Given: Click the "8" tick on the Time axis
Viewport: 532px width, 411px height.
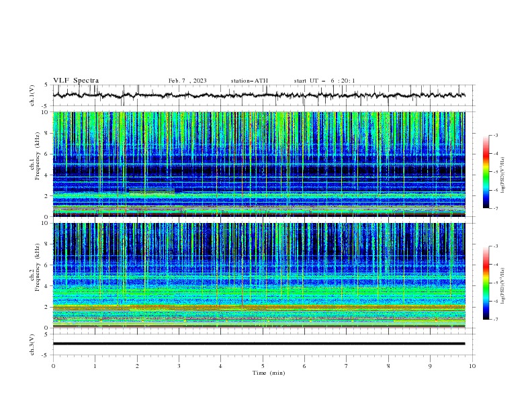Looking at the screenshot, I should click(388, 366).
